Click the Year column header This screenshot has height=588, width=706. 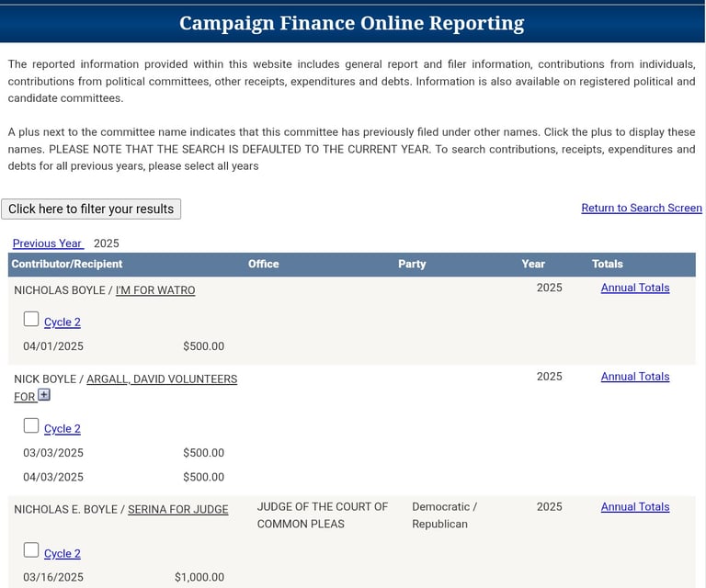tap(533, 264)
